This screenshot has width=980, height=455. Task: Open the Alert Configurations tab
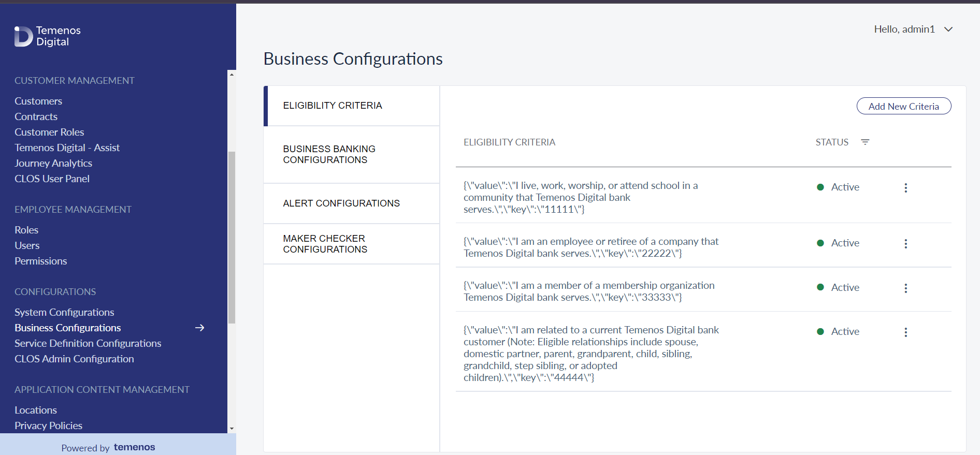click(352, 203)
